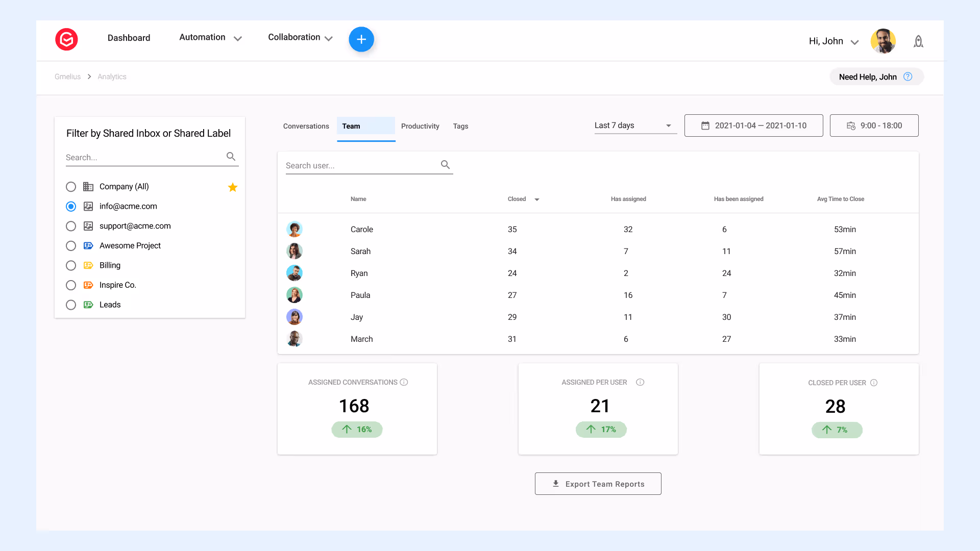The height and width of the screenshot is (551, 980).
Task: Click the Gmelius red logo icon
Action: 66,39
